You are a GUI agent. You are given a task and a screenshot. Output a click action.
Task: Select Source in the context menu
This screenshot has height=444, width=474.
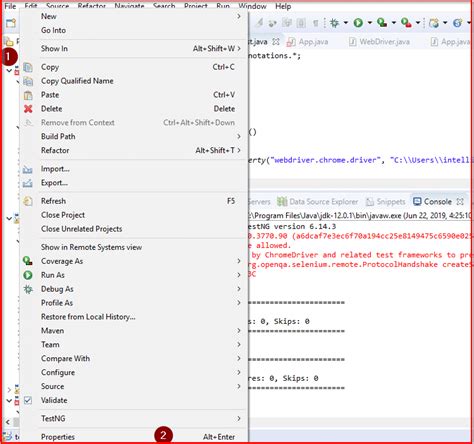point(134,386)
